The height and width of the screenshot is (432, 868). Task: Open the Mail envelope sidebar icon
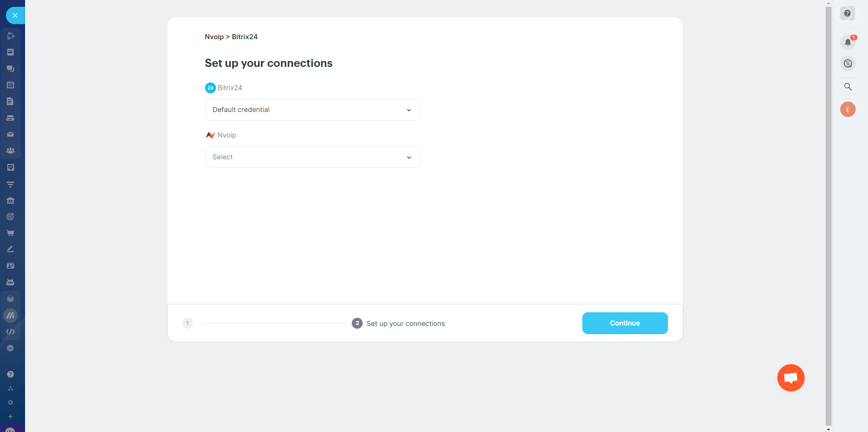point(10,134)
